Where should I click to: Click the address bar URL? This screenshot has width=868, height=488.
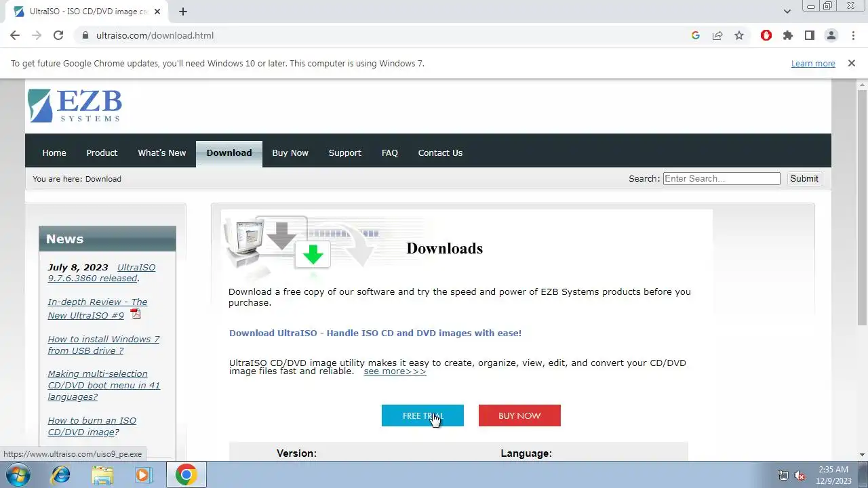click(155, 35)
